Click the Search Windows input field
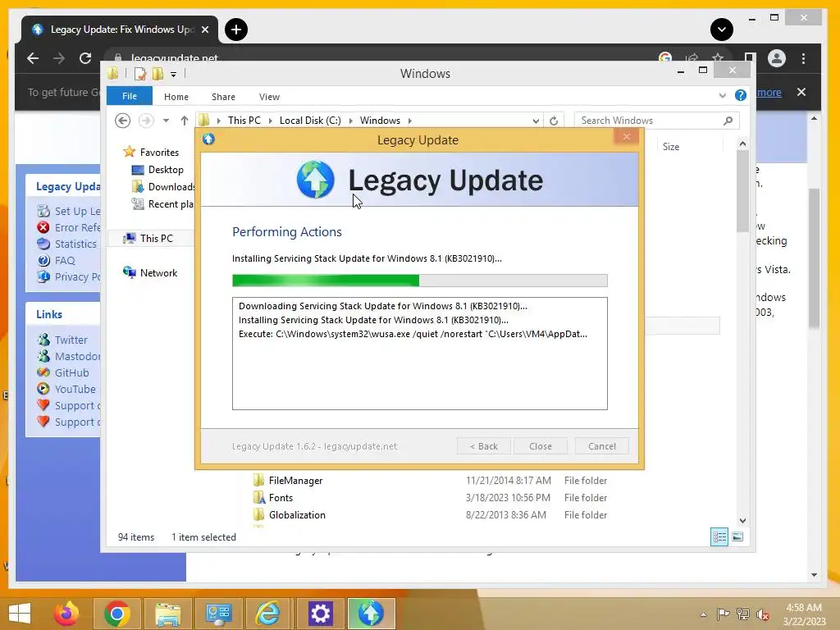This screenshot has width=840, height=630. 657,121
